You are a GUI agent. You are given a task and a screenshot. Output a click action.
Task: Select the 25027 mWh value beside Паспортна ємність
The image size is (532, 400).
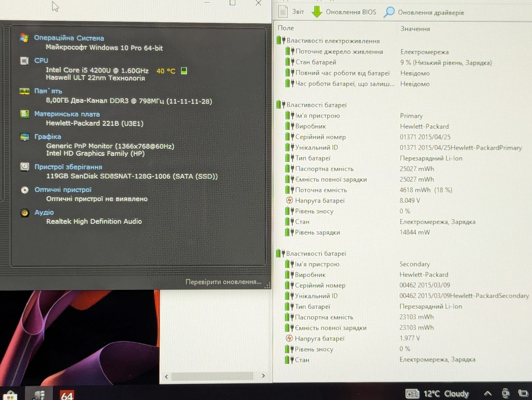tap(417, 169)
